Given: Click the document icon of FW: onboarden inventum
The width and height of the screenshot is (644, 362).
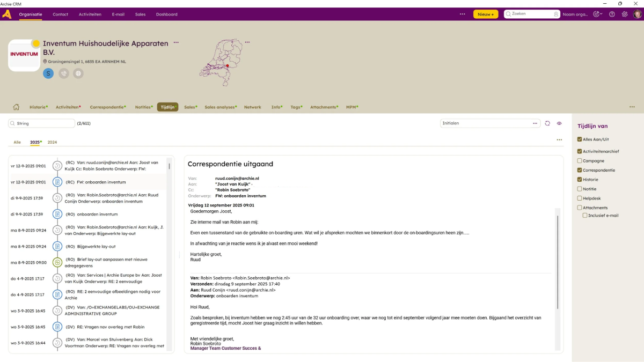Looking at the screenshot, I should point(57,182).
